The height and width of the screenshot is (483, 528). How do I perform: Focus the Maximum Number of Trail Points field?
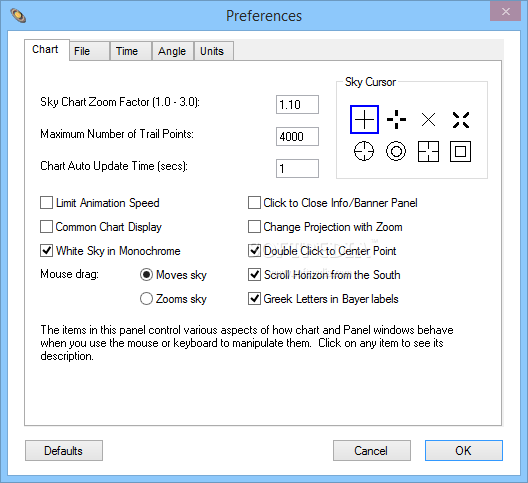coord(297,136)
